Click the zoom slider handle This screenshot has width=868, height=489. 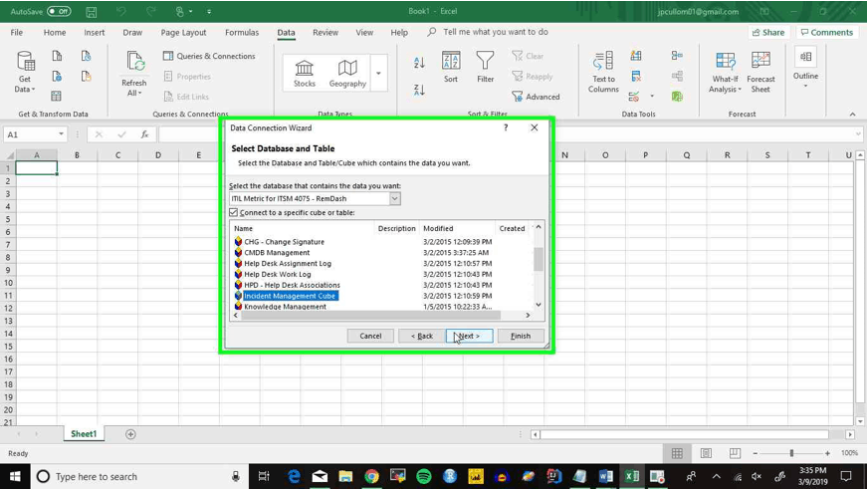(791, 453)
